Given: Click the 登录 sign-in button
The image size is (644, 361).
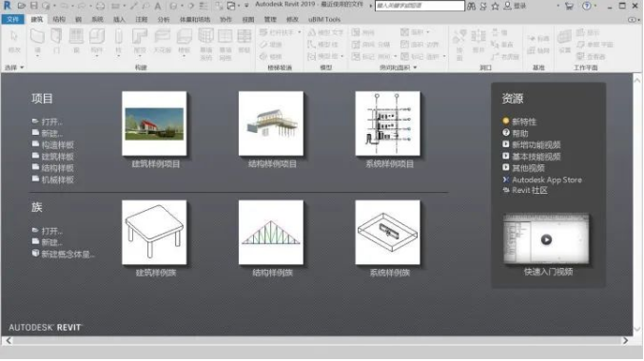Looking at the screenshot, I should pos(516,6).
